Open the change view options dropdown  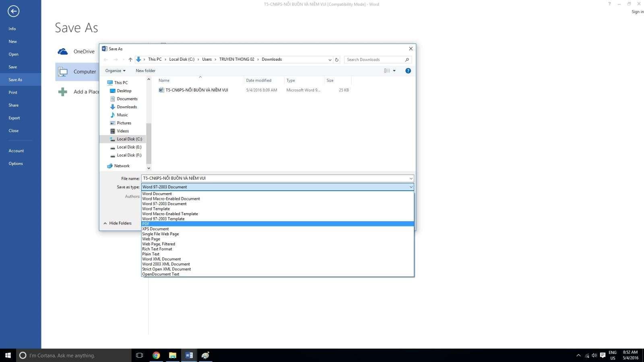pos(394,71)
